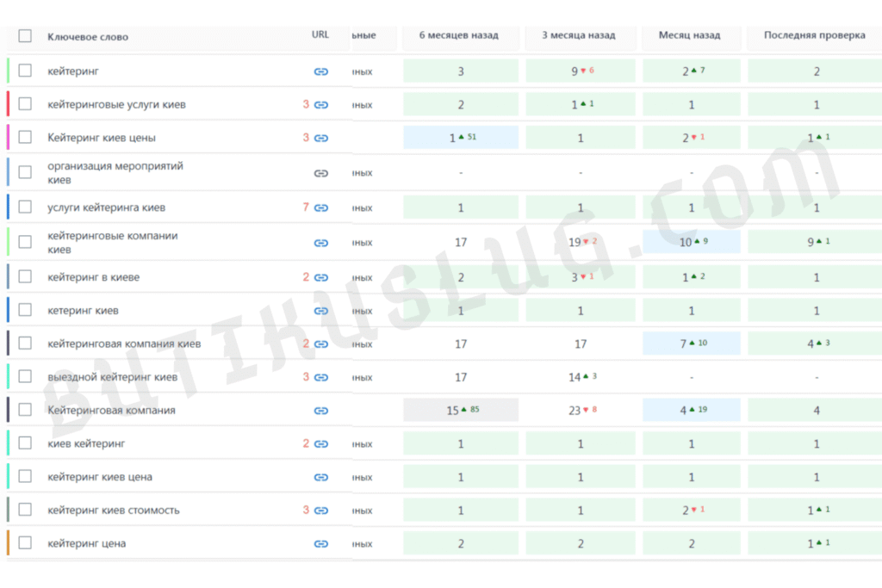
Task: Click month-ago cell for кейтеринговая компания киев
Action: pos(692,343)
